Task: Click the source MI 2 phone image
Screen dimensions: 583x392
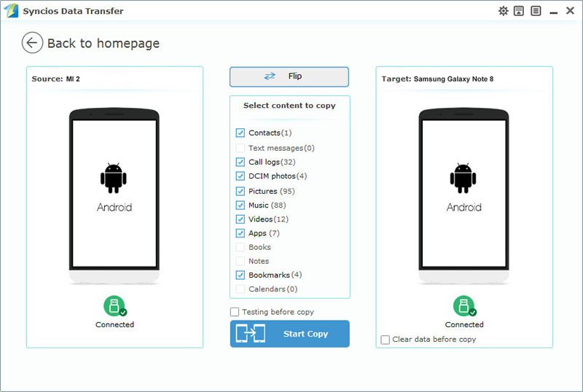Action: pos(114,196)
